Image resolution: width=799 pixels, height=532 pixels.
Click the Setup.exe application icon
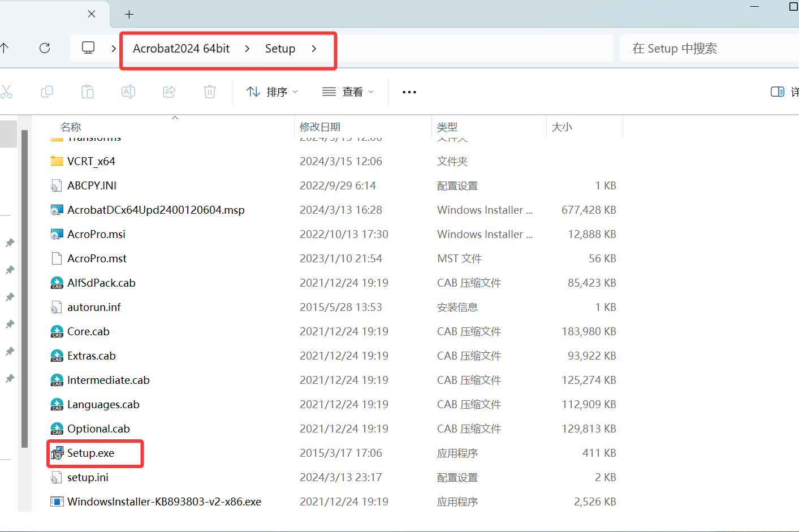tap(57, 453)
